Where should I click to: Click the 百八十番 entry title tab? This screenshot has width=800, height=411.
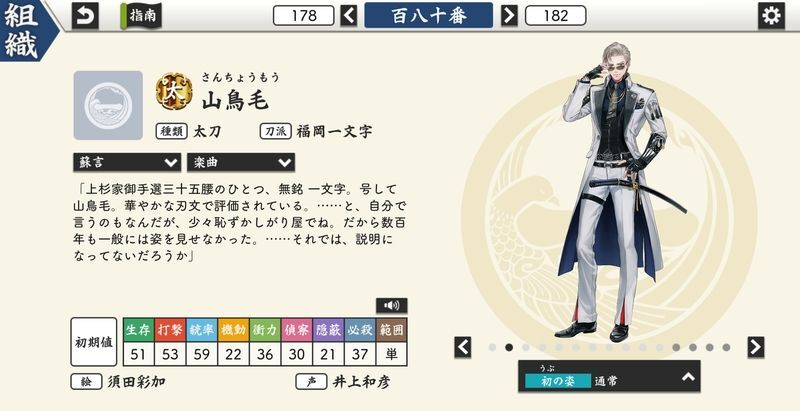point(429,15)
